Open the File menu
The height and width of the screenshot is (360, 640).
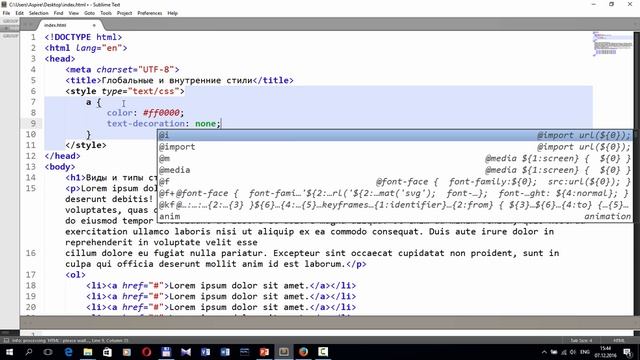tap(6, 13)
